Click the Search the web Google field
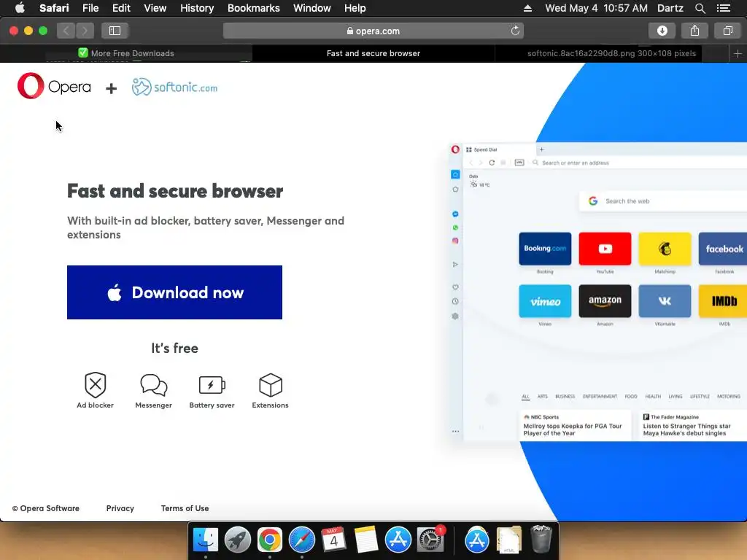The width and height of the screenshot is (747, 560). [x=663, y=201]
